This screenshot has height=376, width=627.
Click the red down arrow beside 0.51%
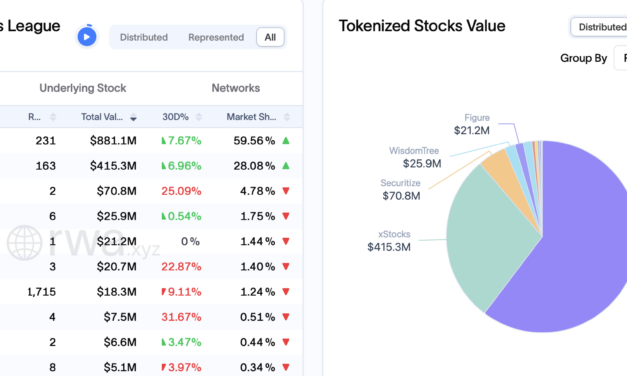(x=286, y=317)
